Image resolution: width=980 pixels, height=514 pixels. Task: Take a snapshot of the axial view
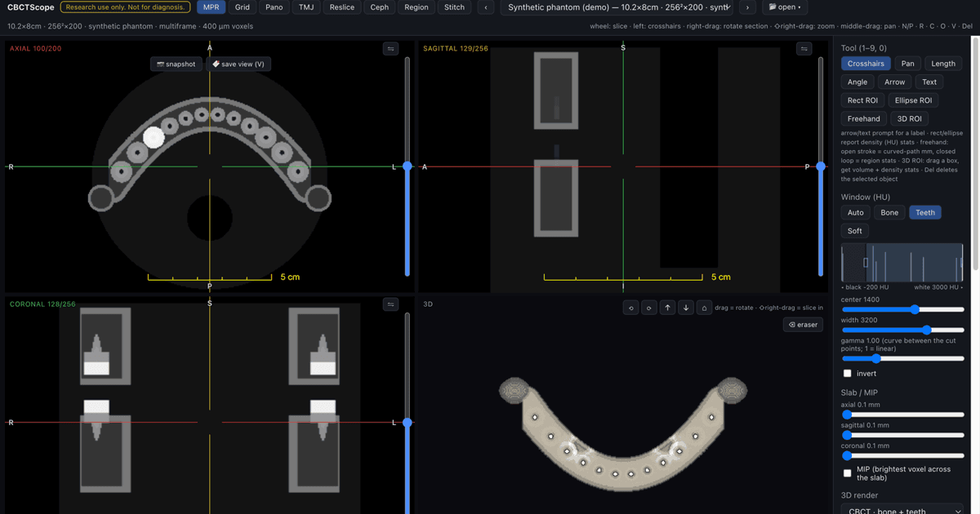click(x=176, y=64)
